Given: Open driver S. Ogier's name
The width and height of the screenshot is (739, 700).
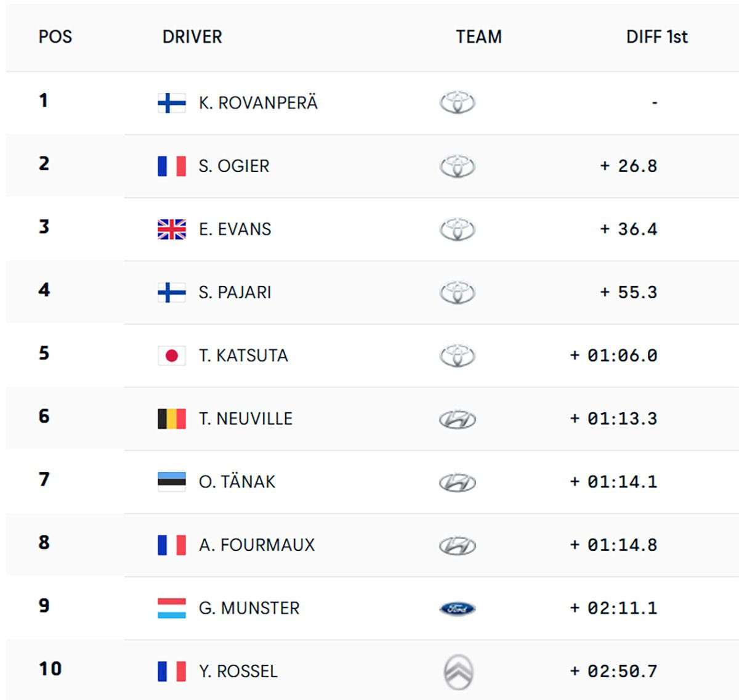Looking at the screenshot, I should [234, 166].
